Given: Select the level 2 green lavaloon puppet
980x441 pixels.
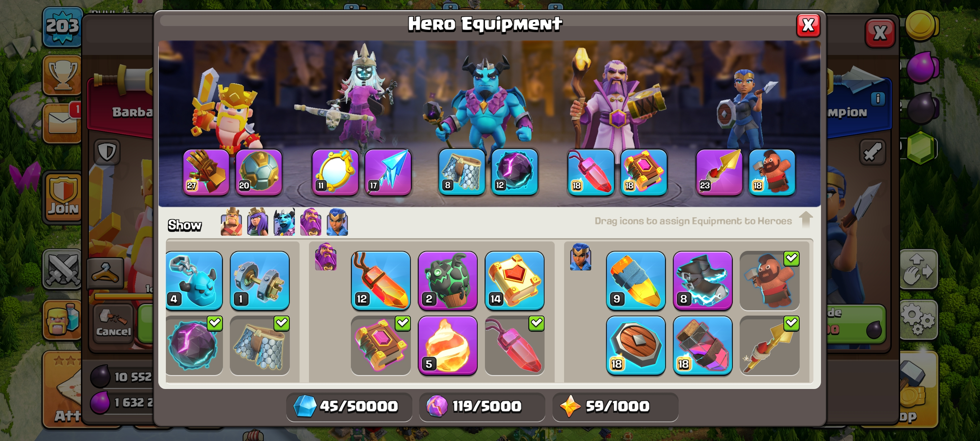Looking at the screenshot, I should (447, 281).
